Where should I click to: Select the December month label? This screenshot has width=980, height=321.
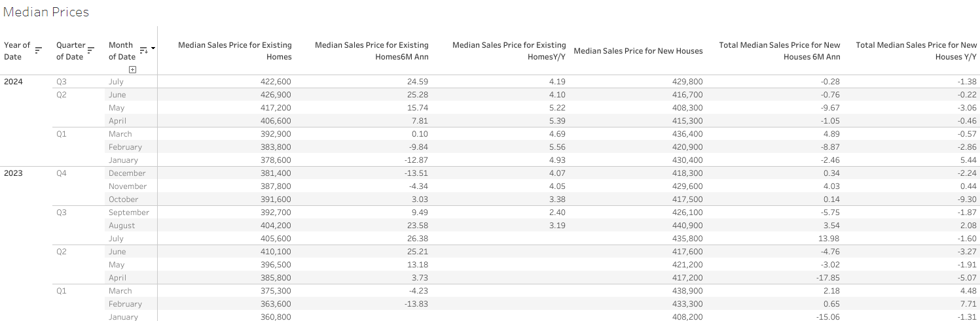coord(127,173)
